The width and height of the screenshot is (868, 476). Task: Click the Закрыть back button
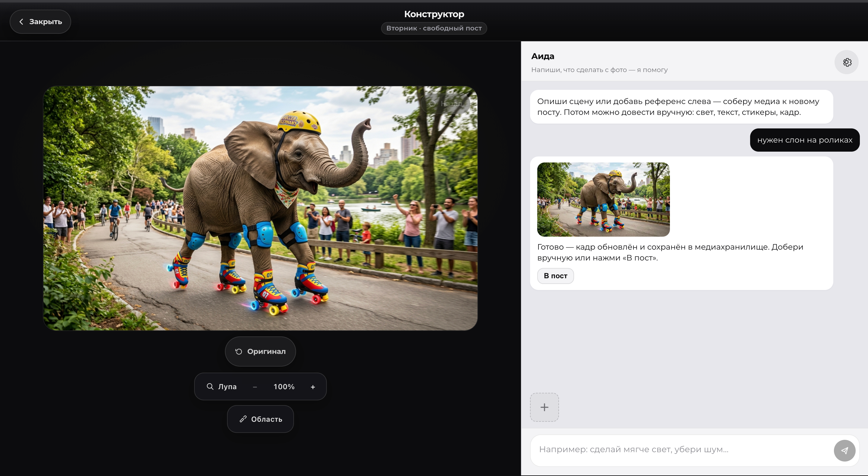click(40, 22)
